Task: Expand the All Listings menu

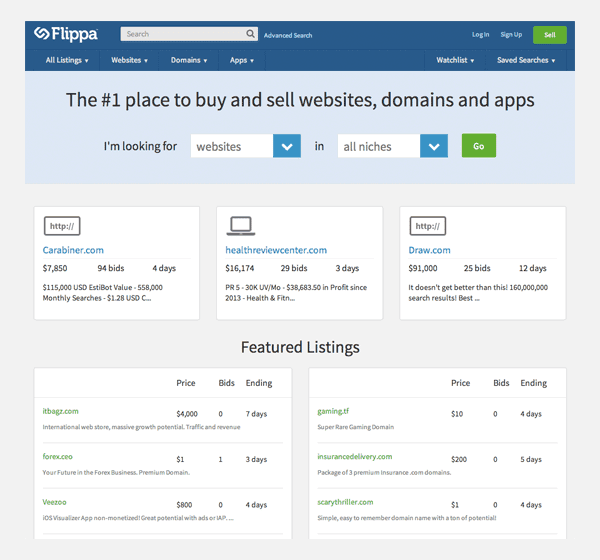Action: tap(67, 60)
